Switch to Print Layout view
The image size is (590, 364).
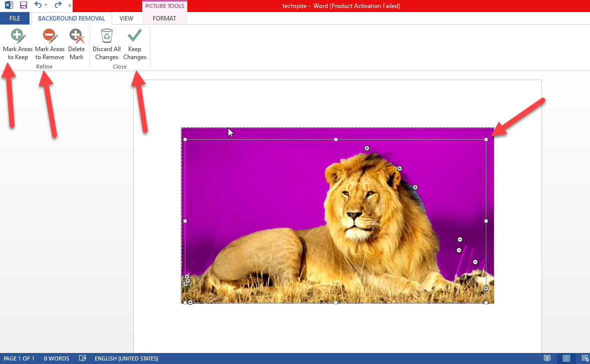[566, 358]
